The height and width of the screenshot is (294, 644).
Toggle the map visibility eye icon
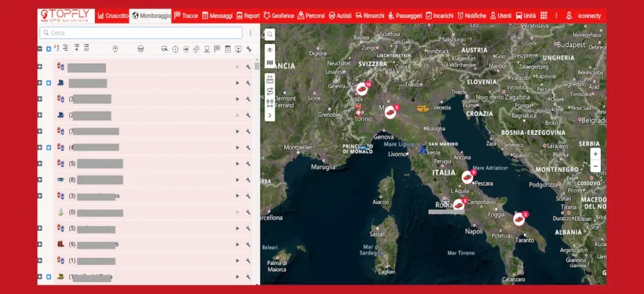coord(270,50)
